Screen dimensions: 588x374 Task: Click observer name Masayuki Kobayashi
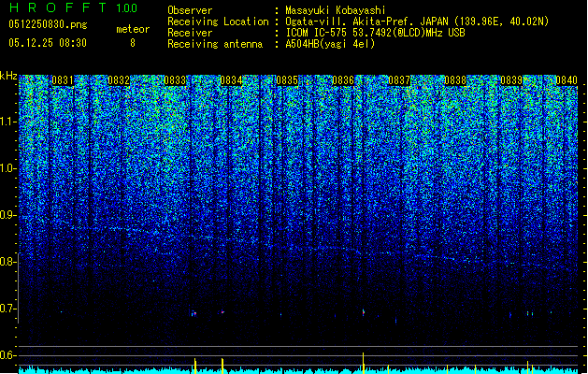click(x=335, y=10)
